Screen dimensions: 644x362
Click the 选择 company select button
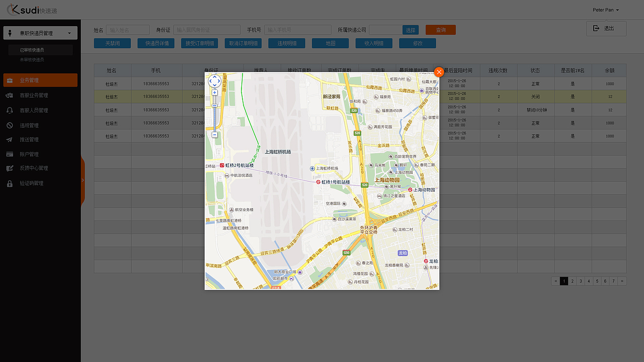tap(411, 30)
